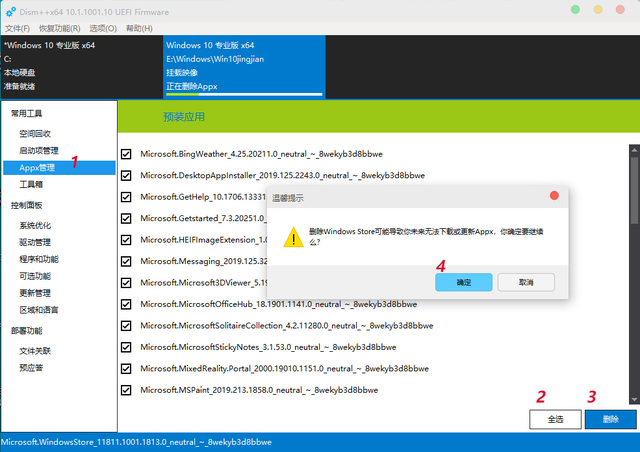Click the Microsoft.WindowsStore status bar text
The width and height of the screenshot is (640, 452).
pos(136,442)
